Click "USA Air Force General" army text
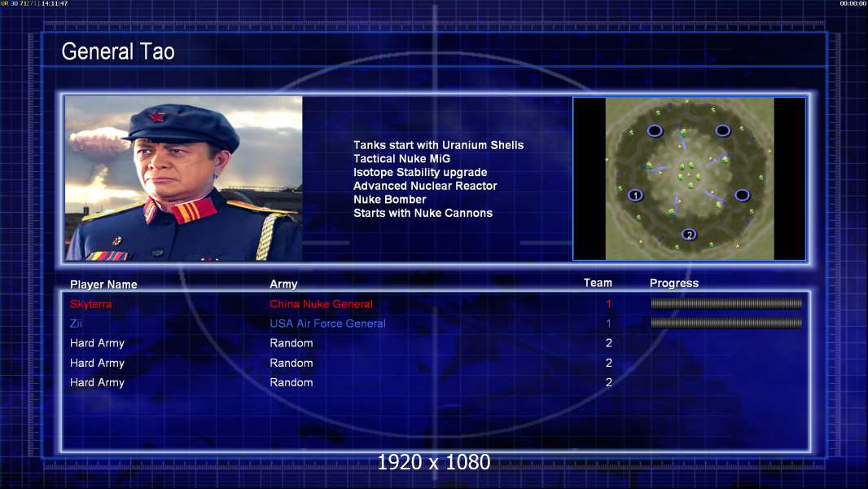This screenshot has height=489, width=868. tap(327, 324)
